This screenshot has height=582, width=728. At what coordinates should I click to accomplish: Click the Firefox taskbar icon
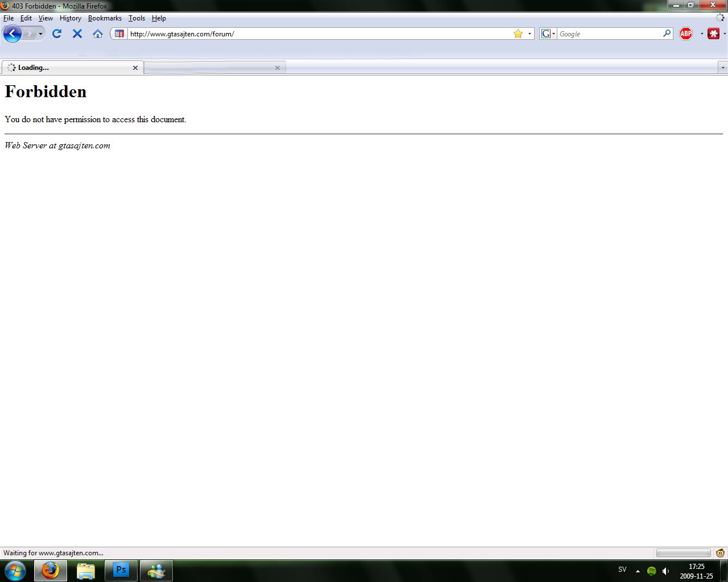pos(51,571)
